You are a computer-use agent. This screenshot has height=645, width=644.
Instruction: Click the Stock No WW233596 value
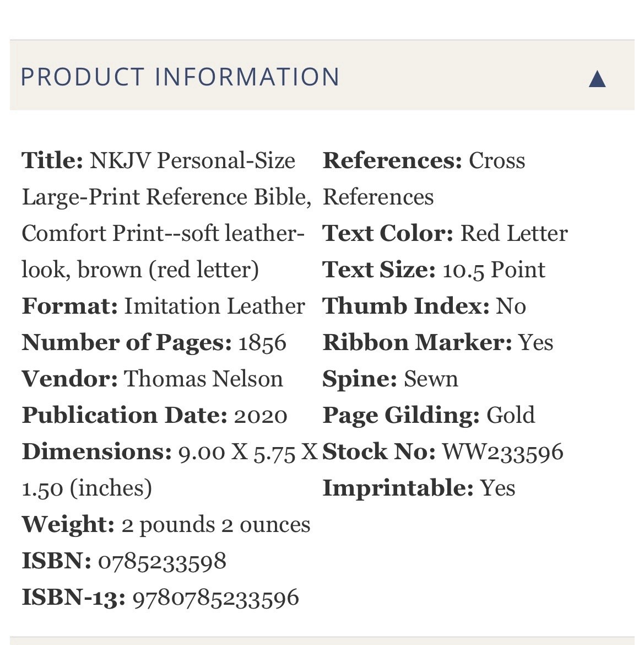click(x=502, y=452)
